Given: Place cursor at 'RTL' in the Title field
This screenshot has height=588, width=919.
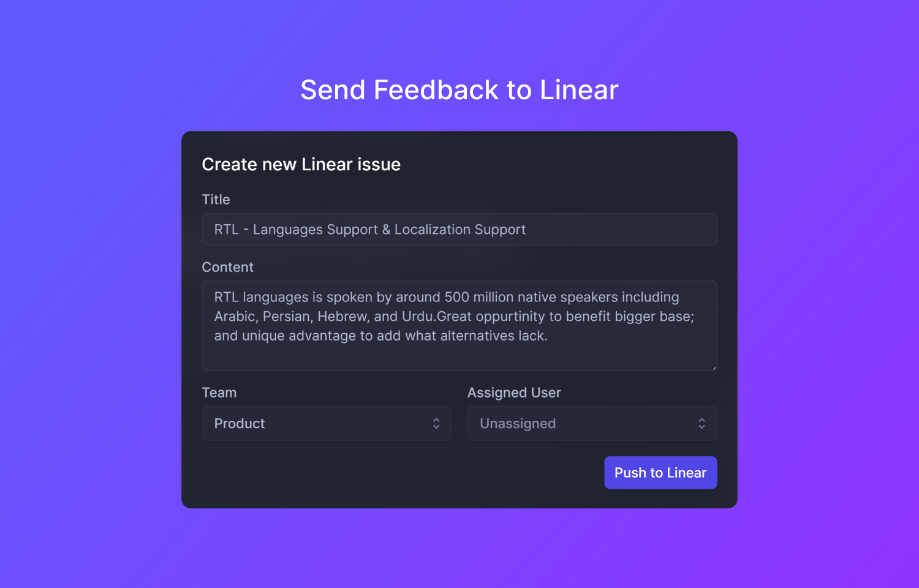Looking at the screenshot, I should 226,230.
